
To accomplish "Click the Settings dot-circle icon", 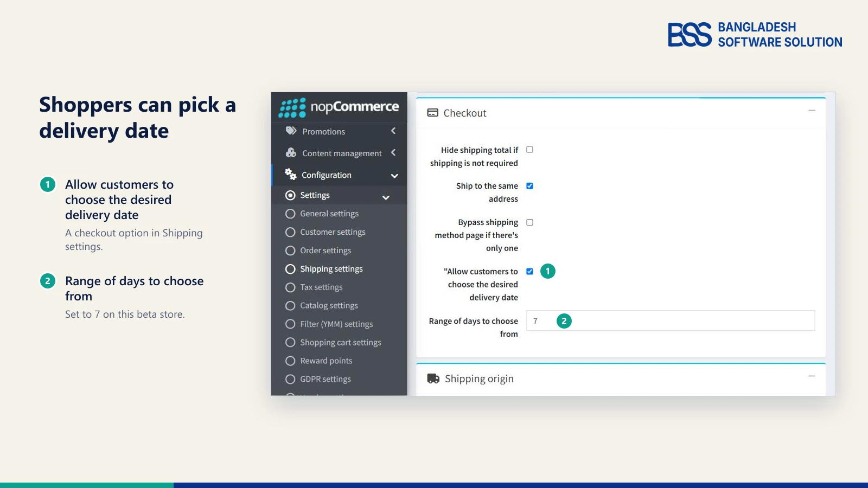I will pyautogui.click(x=290, y=195).
